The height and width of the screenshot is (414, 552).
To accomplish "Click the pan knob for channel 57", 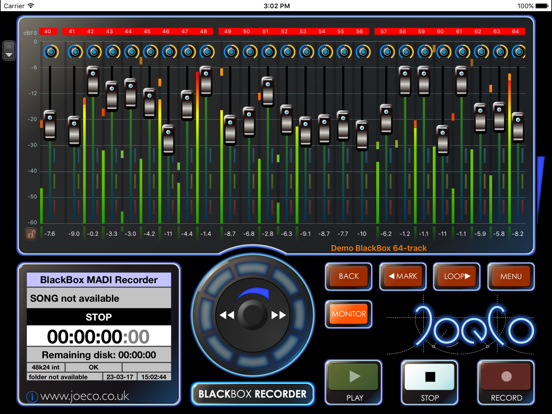I will pyautogui.click(x=387, y=52).
